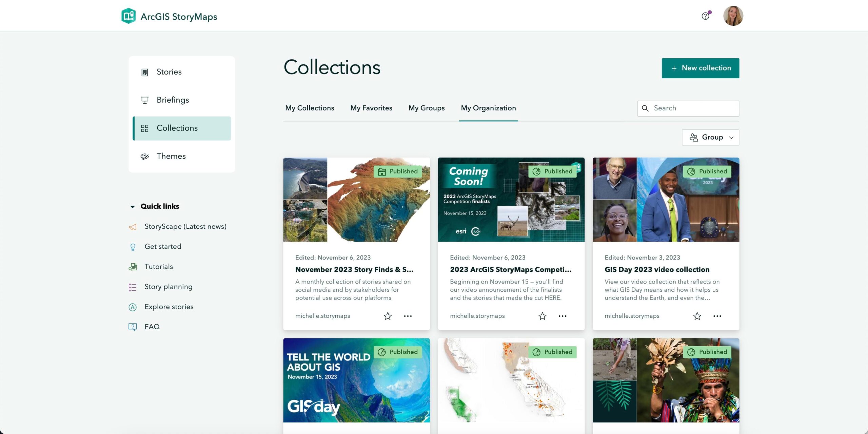Open the Explore stories link
The width and height of the screenshot is (868, 434).
pyautogui.click(x=169, y=307)
